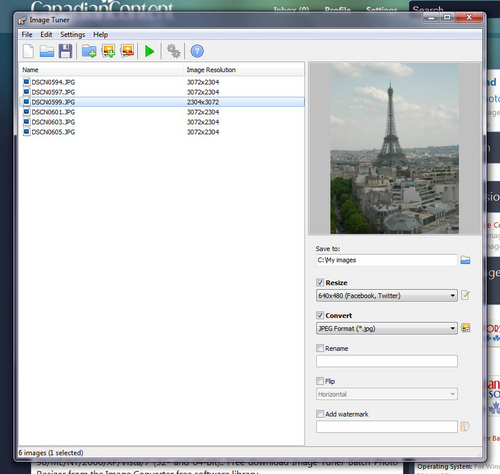
Task: Select DSCN0605.JPG in the list
Action: click(x=162, y=132)
